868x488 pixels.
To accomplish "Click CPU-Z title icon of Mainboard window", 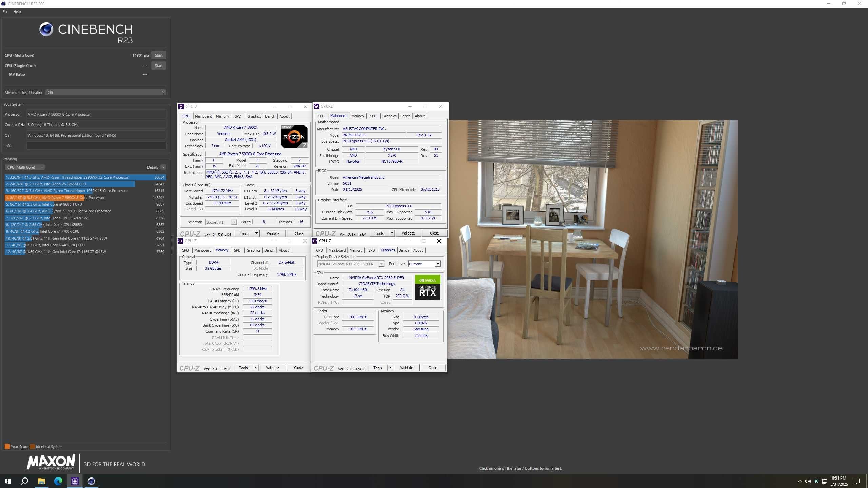I will pyautogui.click(x=316, y=106).
